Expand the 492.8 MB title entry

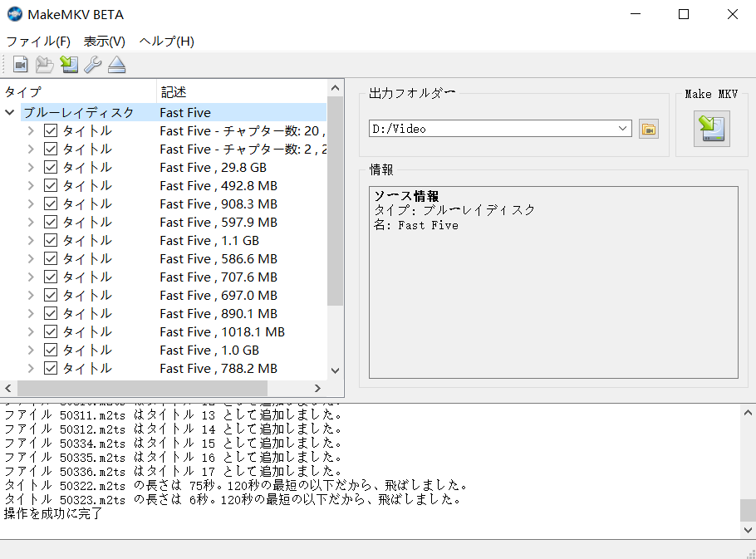(31, 185)
